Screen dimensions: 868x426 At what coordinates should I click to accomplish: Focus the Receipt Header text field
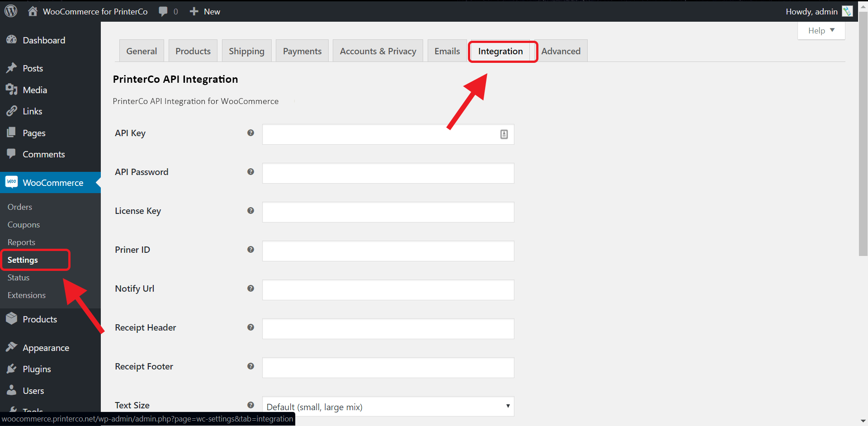click(x=388, y=329)
